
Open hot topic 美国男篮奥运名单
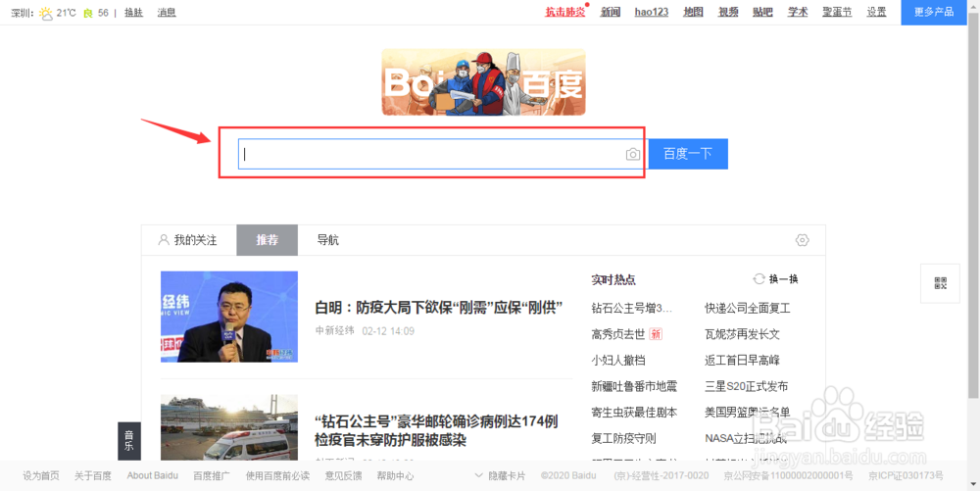[748, 413]
